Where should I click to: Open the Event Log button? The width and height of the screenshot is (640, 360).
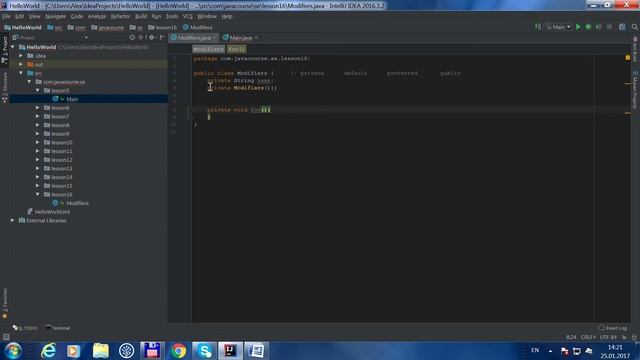612,328
